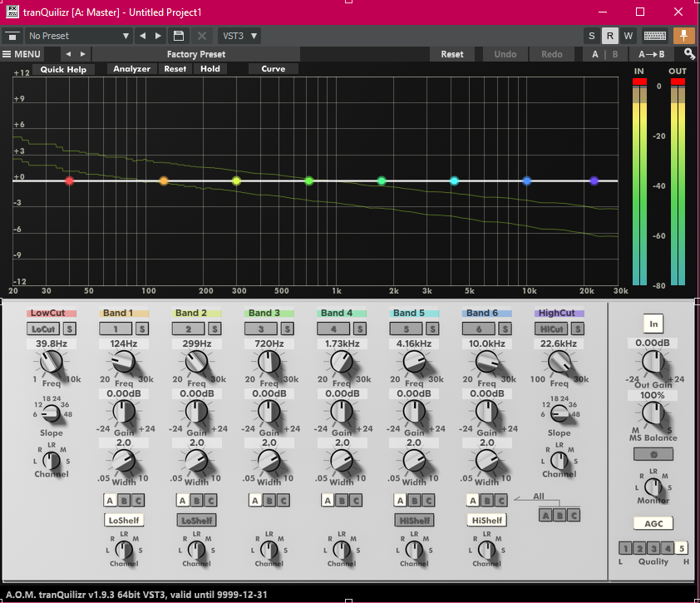Click analyzer Reset in graph toolbar

[175, 69]
